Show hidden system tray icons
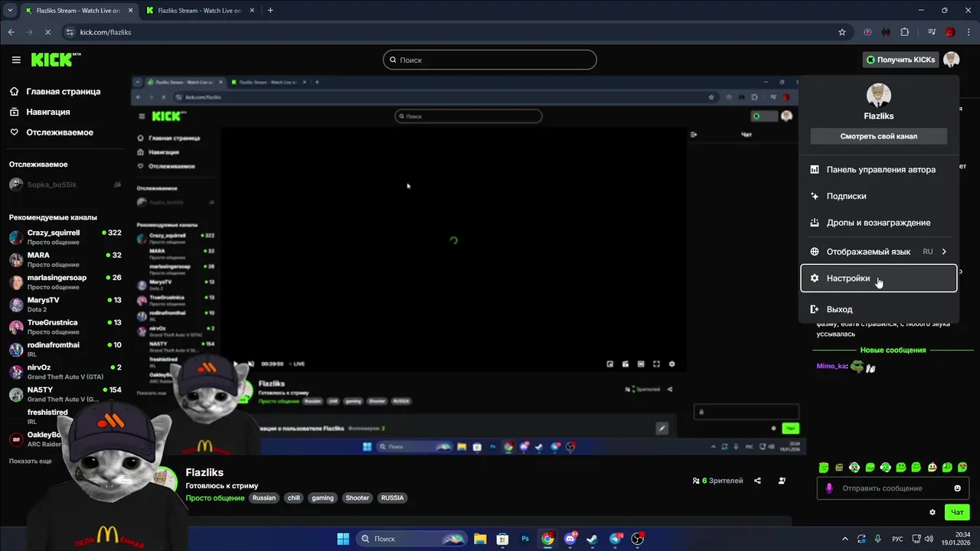Viewport: 980px width, 551px height. point(845,539)
